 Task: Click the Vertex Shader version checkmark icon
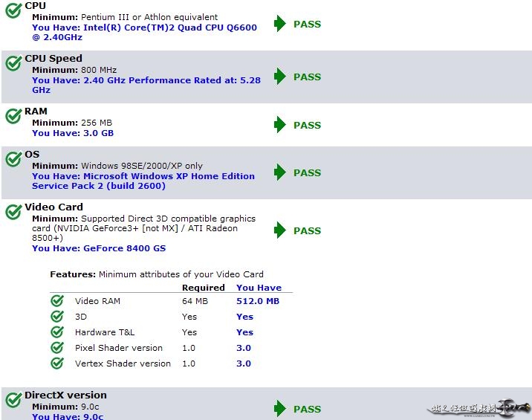coord(57,364)
